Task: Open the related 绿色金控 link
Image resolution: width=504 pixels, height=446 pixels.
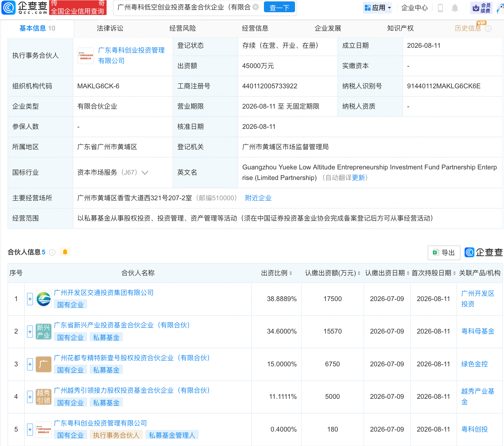Action: (474, 364)
